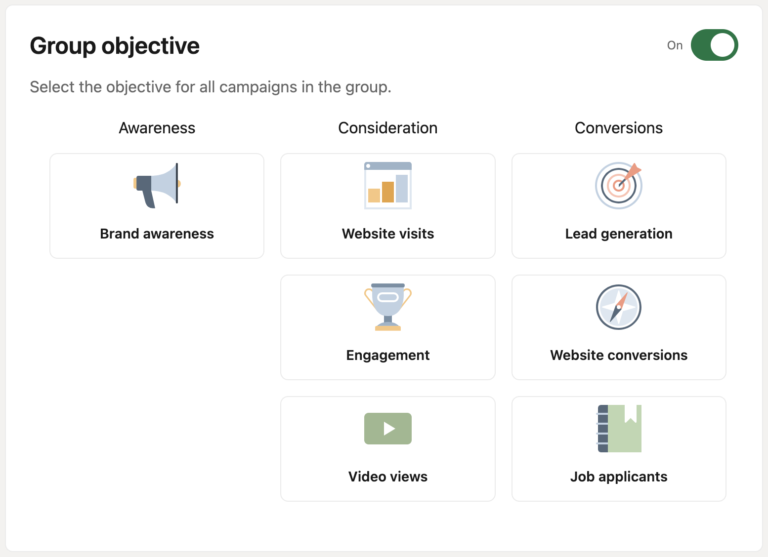Select the Engagement label text
Viewport: 768px width, 557px height.
(x=388, y=355)
